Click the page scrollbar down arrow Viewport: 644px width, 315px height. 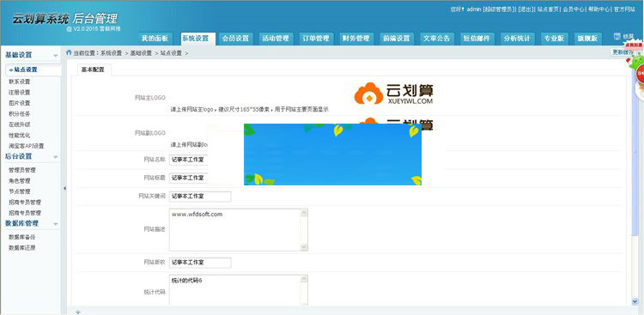(635, 301)
